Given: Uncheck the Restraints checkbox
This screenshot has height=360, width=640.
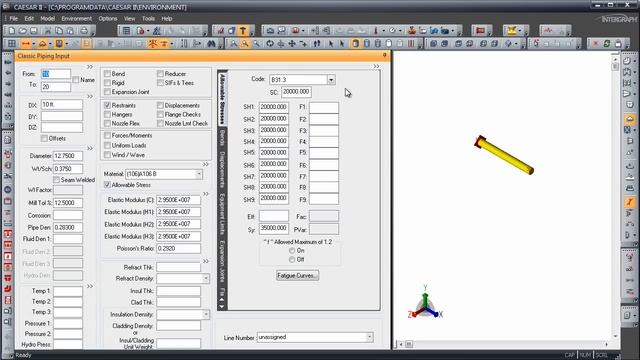Looking at the screenshot, I should pyautogui.click(x=107, y=105).
